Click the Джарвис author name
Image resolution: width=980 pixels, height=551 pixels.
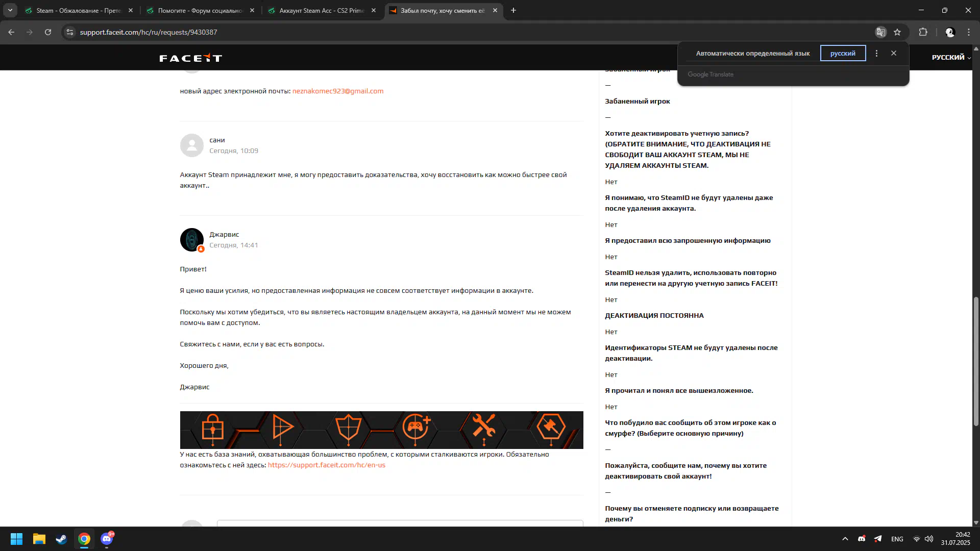pyautogui.click(x=224, y=234)
